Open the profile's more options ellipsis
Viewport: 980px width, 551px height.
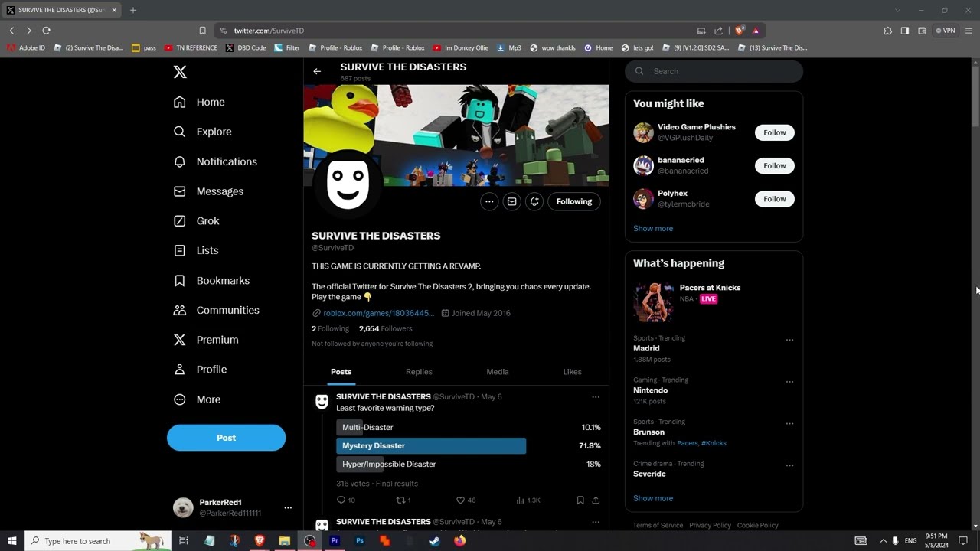489,201
